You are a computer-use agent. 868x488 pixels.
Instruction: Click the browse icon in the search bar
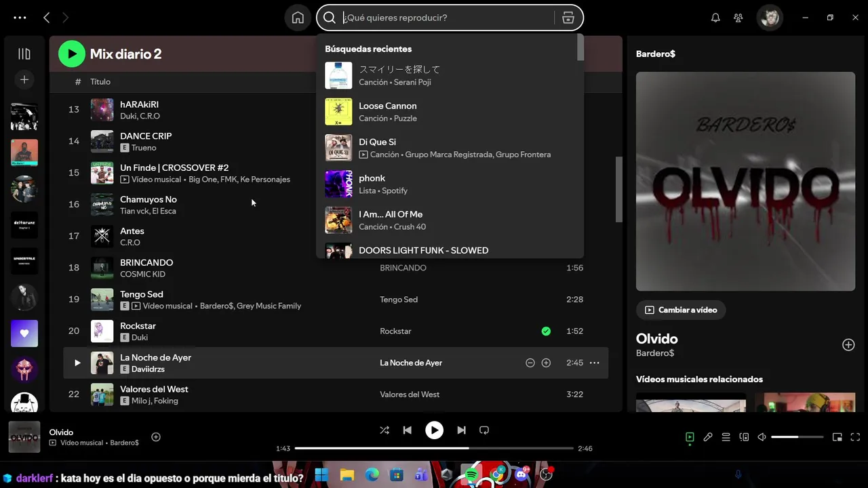point(568,18)
